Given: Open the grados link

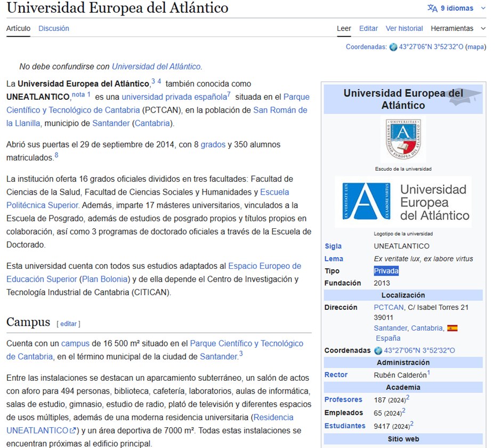Looking at the screenshot, I should point(213,145).
